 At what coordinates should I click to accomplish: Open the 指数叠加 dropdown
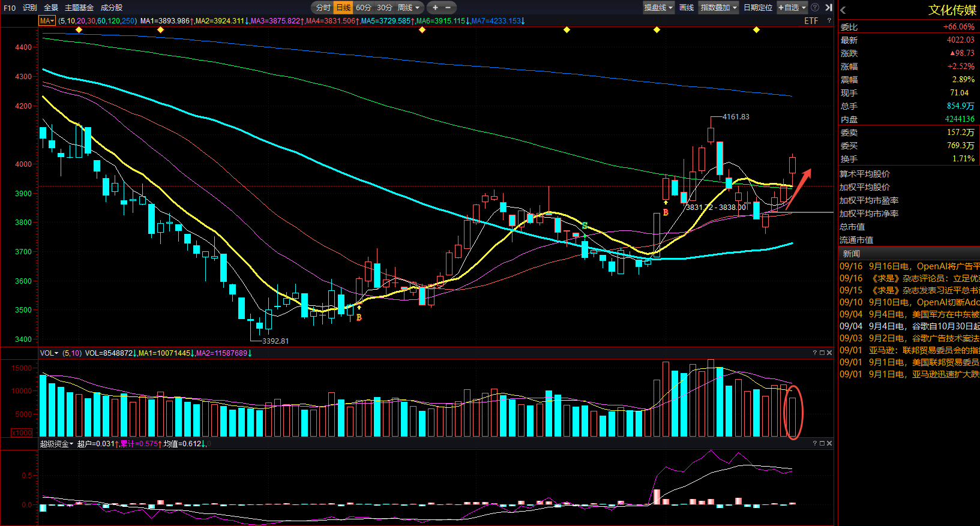[x=719, y=7]
